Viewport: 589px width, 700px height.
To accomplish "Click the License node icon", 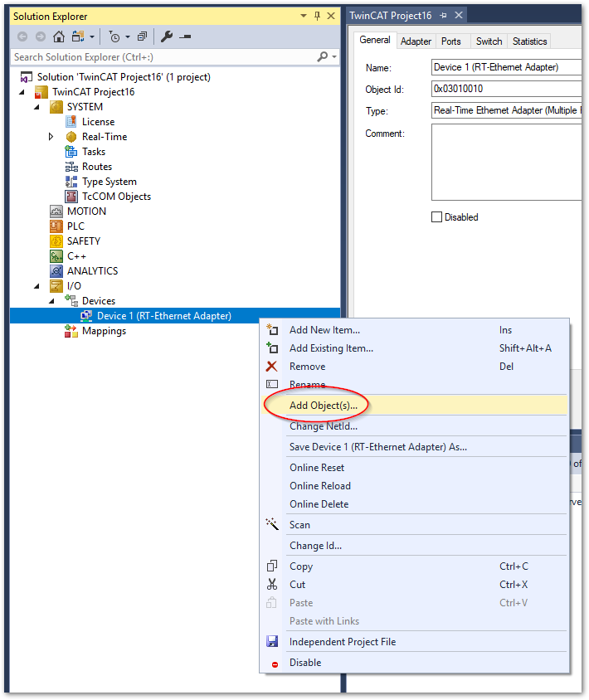I will click(71, 121).
